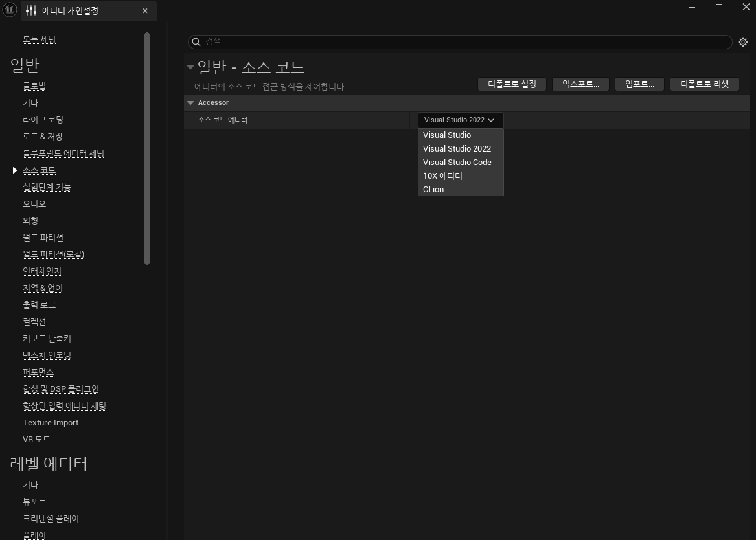Open 실험단계 기능 settings
The height and width of the screenshot is (540, 756).
(x=47, y=187)
